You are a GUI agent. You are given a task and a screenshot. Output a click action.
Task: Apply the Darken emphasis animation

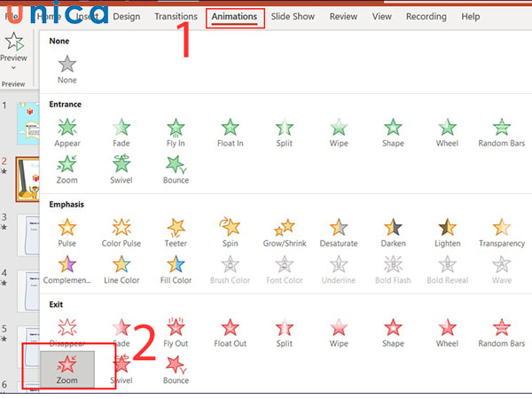(x=393, y=232)
